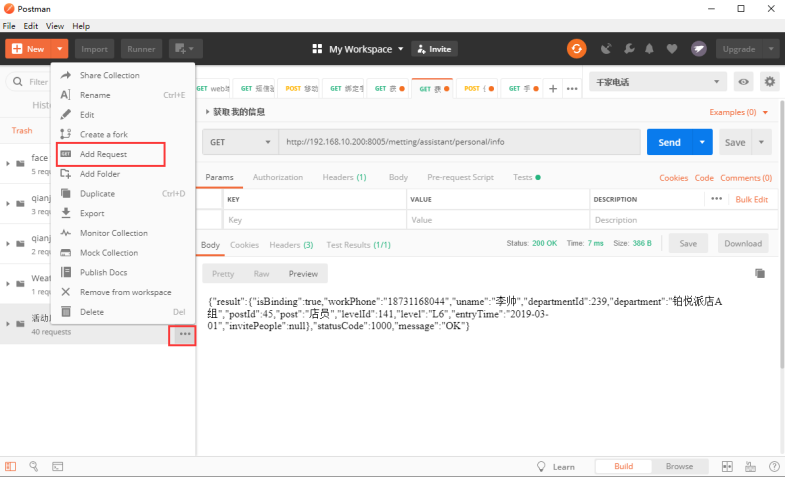This screenshot has height=478, width=786.
Task: Open find and replace search icon
Action: [x=34, y=466]
